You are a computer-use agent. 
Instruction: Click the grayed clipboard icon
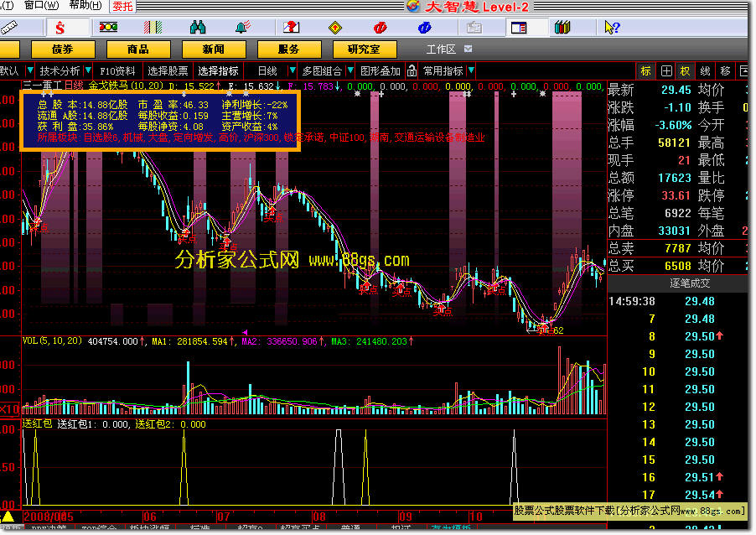coord(474,28)
